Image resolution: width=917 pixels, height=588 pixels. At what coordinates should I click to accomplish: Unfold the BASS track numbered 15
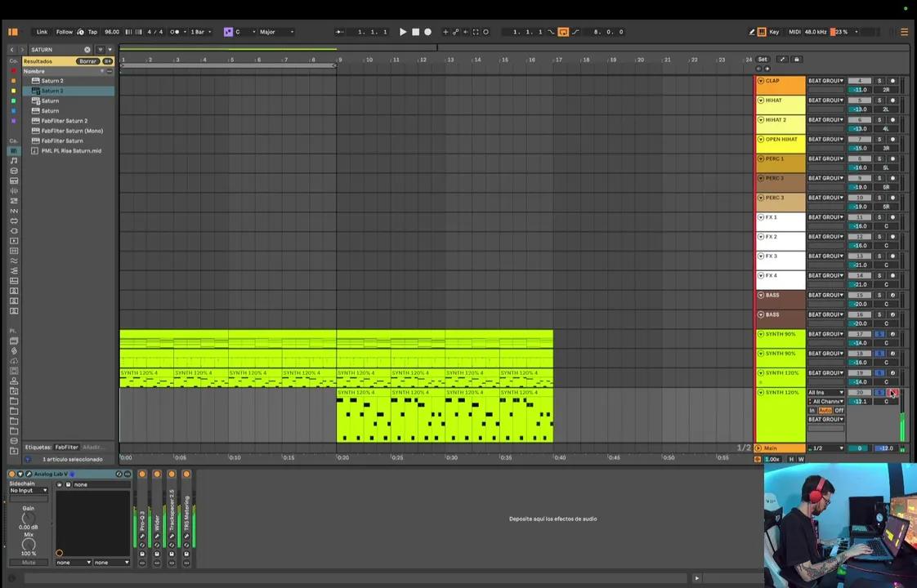761,295
